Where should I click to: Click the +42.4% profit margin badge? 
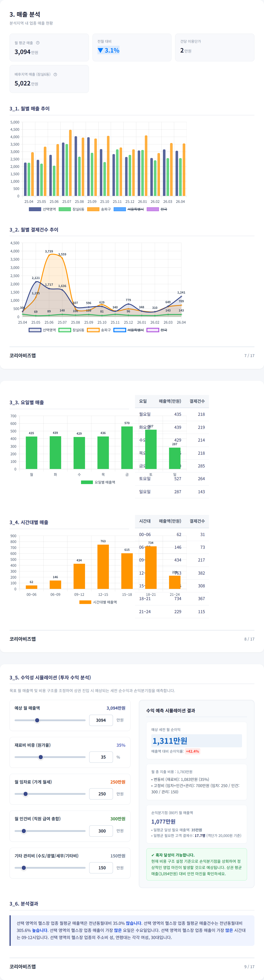[192, 751]
